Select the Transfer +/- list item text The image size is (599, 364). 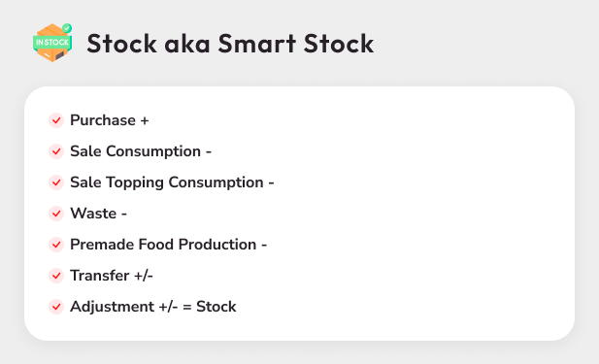[112, 276]
